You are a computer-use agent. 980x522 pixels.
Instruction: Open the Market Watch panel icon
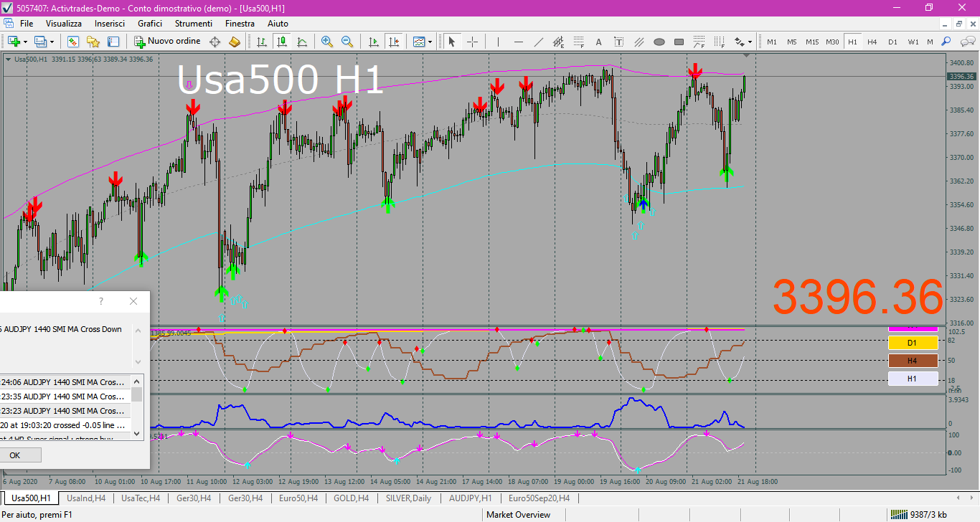pos(73,42)
